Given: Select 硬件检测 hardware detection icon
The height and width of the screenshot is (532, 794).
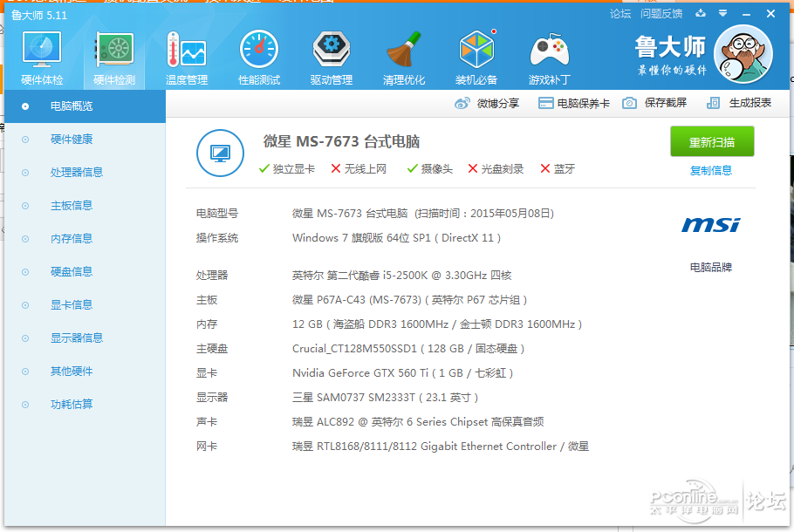Looking at the screenshot, I should tap(114, 50).
